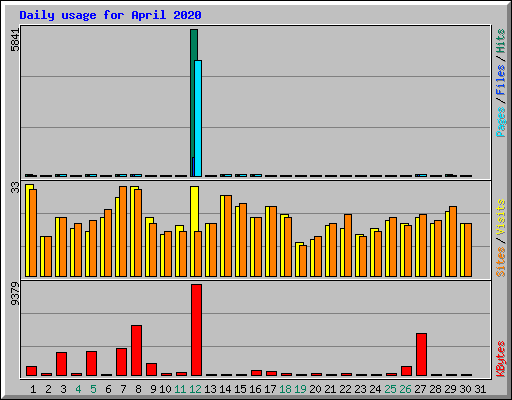Screen dimensions: 512x400
Task: Click day label 15 on the x-axis
Action: click(x=240, y=389)
